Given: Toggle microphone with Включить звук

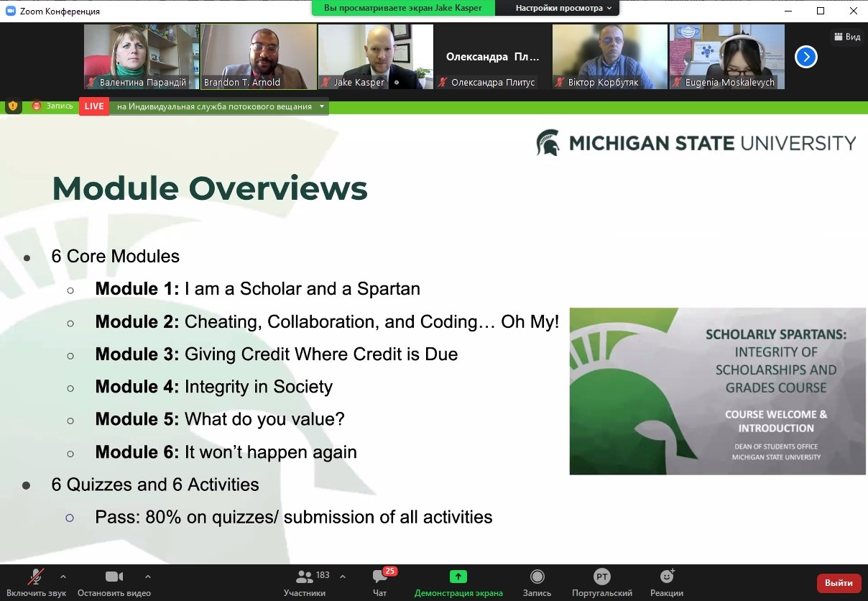Looking at the screenshot, I should click(35, 577).
